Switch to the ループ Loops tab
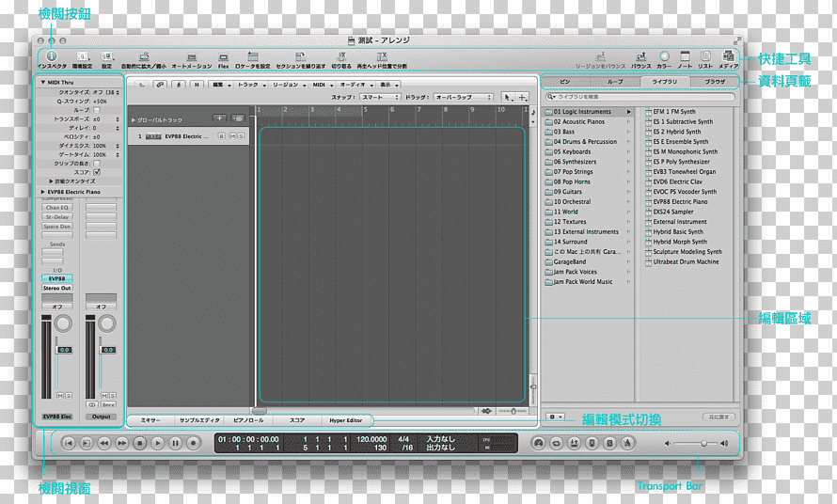Screen dimensions: 837x504 click(x=615, y=82)
